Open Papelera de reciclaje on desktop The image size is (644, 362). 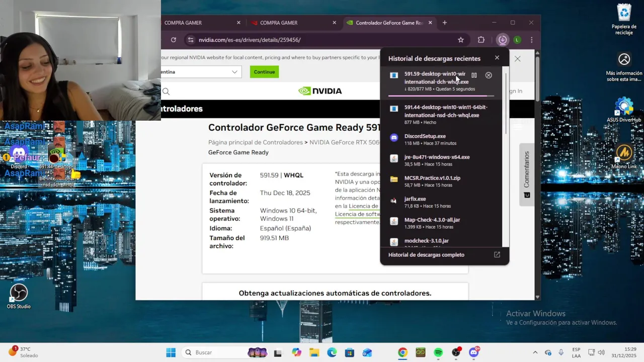624,19
